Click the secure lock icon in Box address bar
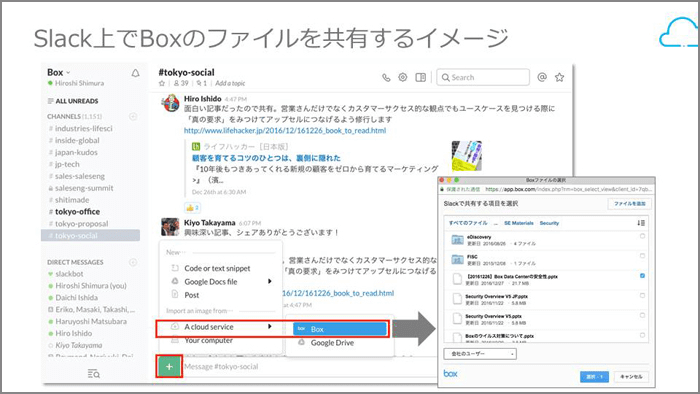Image resolution: width=700 pixels, height=394 pixels. [442, 189]
